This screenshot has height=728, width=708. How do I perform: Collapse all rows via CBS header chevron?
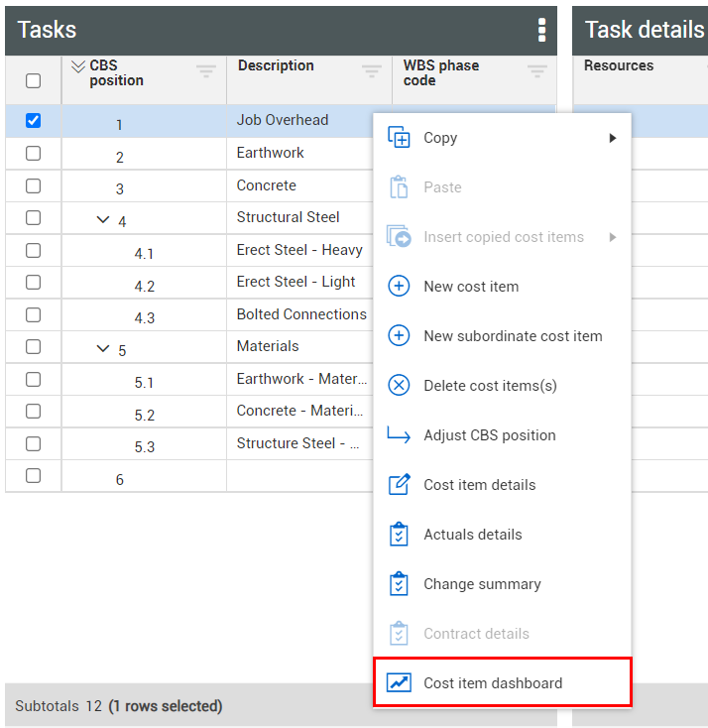click(79, 66)
